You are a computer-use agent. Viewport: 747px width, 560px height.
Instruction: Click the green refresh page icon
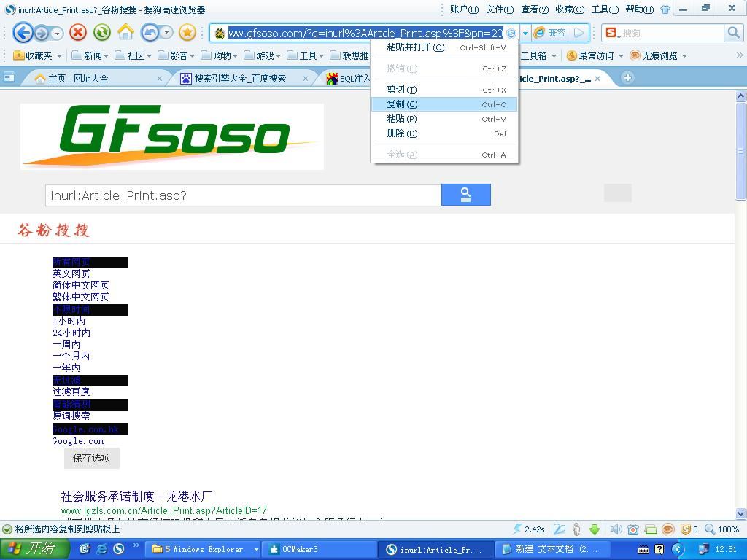coord(102,33)
